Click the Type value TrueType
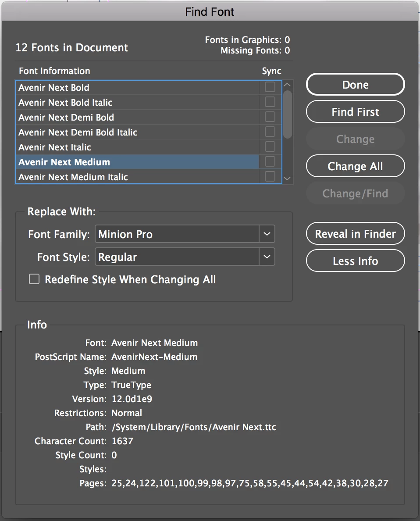Screen dimensions: 420x521 tap(131, 385)
